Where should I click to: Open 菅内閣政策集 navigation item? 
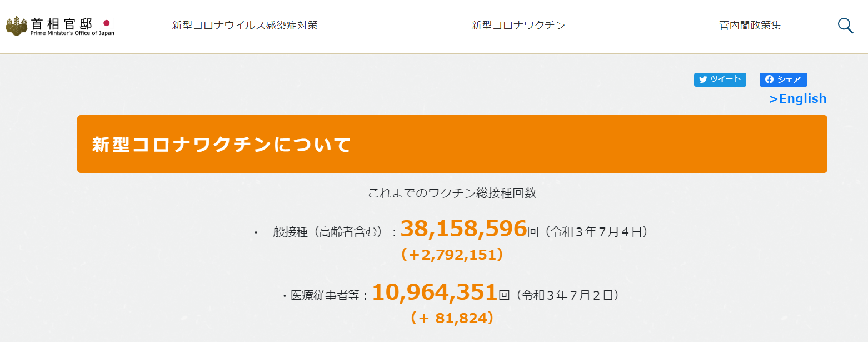pos(750,25)
